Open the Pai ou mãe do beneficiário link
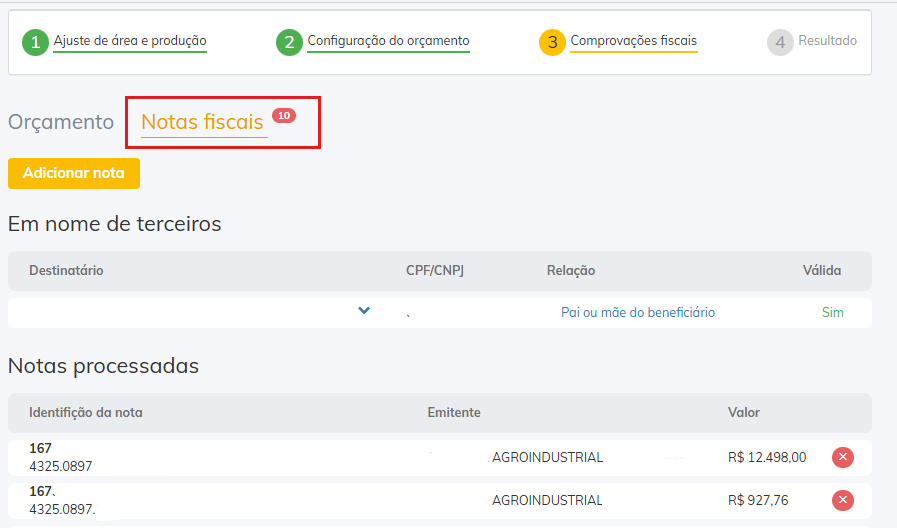897x528 pixels. [x=638, y=312]
